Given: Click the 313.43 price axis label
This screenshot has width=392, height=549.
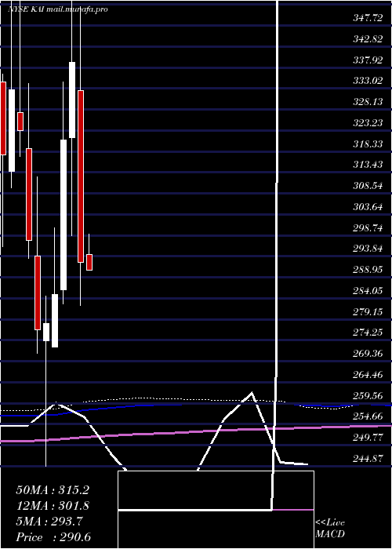Looking at the screenshot, I should 368,165.
